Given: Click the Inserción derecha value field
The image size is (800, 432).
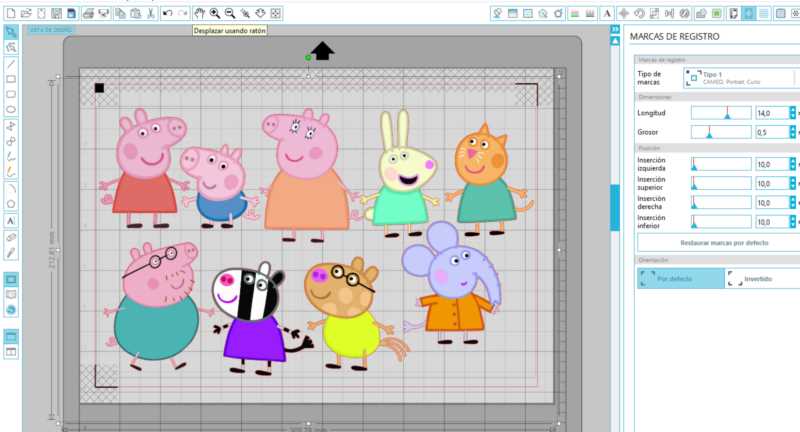Looking at the screenshot, I should tap(772, 202).
